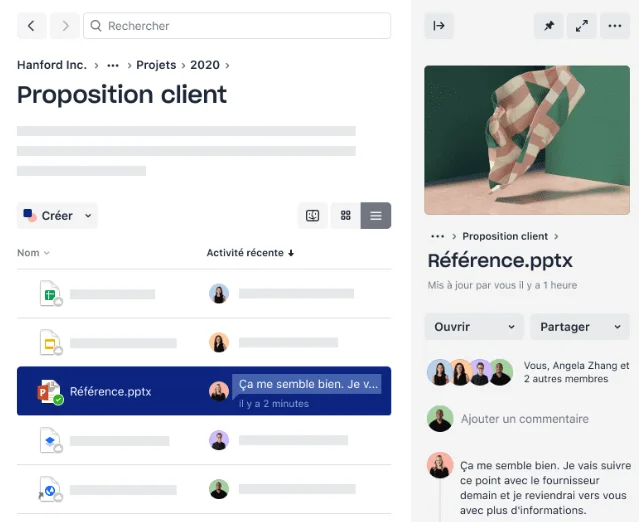Open the Ouvrir dropdown menu
639x522 pixels.
coord(474,327)
